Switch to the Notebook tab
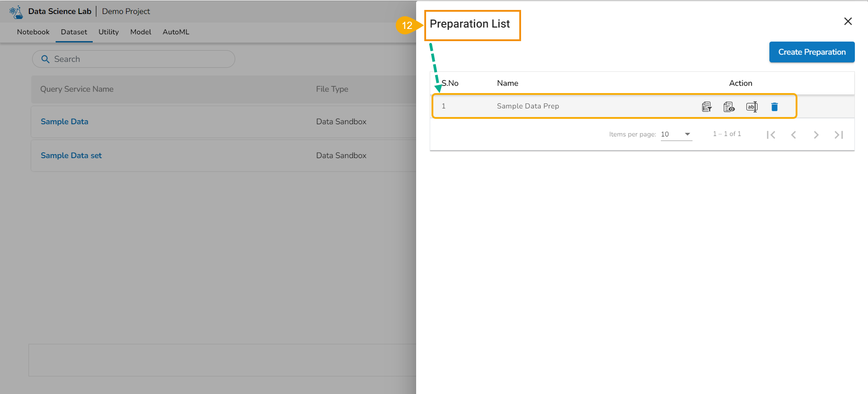Viewport: 868px width, 394px height. coord(33,32)
